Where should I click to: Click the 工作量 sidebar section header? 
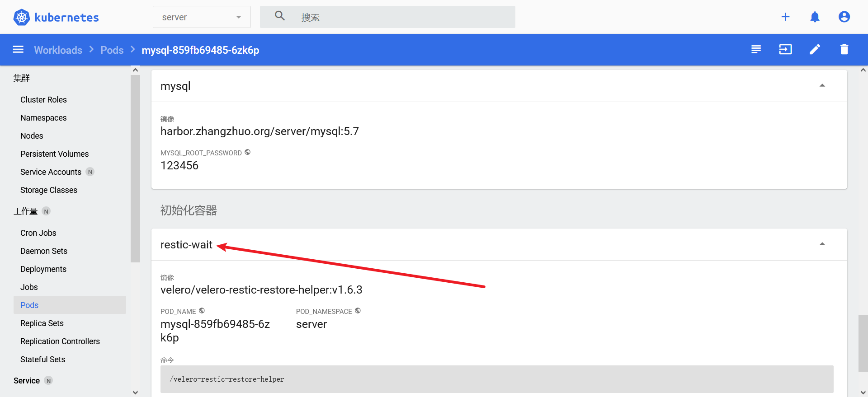(x=25, y=211)
